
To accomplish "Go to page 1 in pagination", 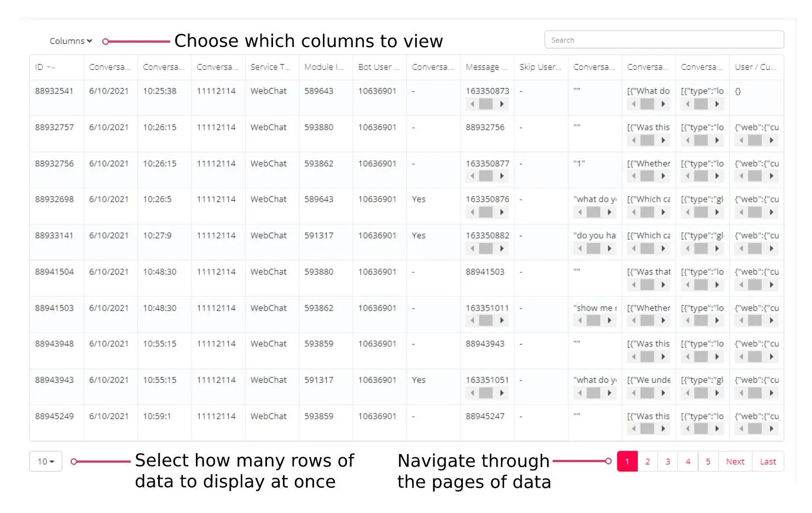I will point(627,462).
